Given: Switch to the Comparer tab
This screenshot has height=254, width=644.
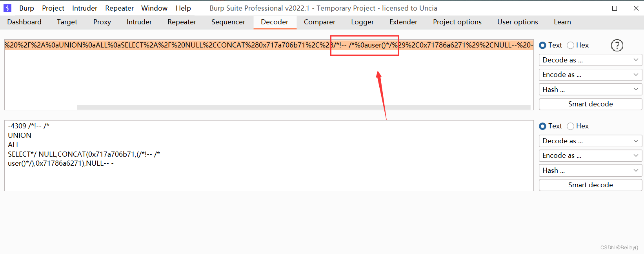Looking at the screenshot, I should point(320,22).
